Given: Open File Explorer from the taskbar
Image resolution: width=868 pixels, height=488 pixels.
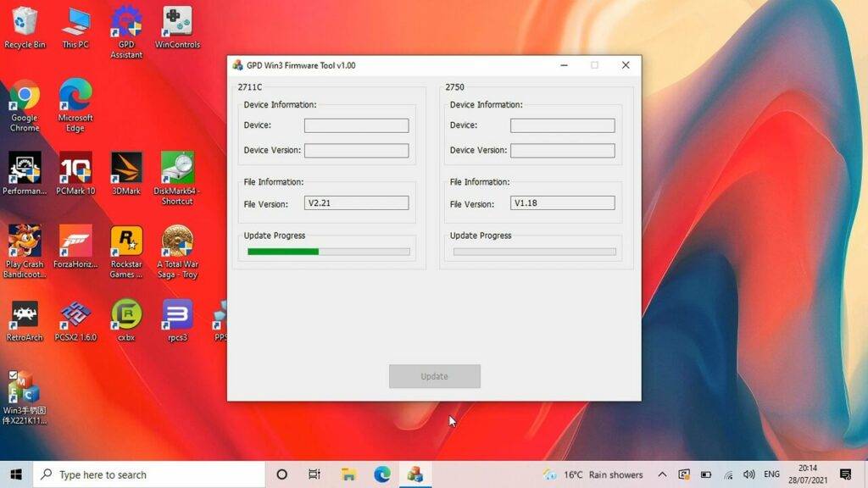Looking at the screenshot, I should (348, 474).
